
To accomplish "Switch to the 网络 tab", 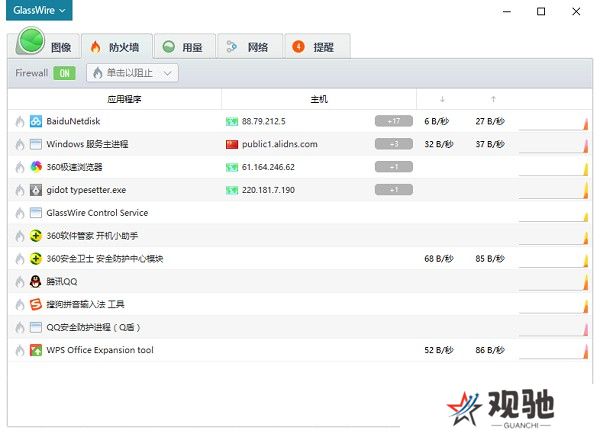I will 250,47.
